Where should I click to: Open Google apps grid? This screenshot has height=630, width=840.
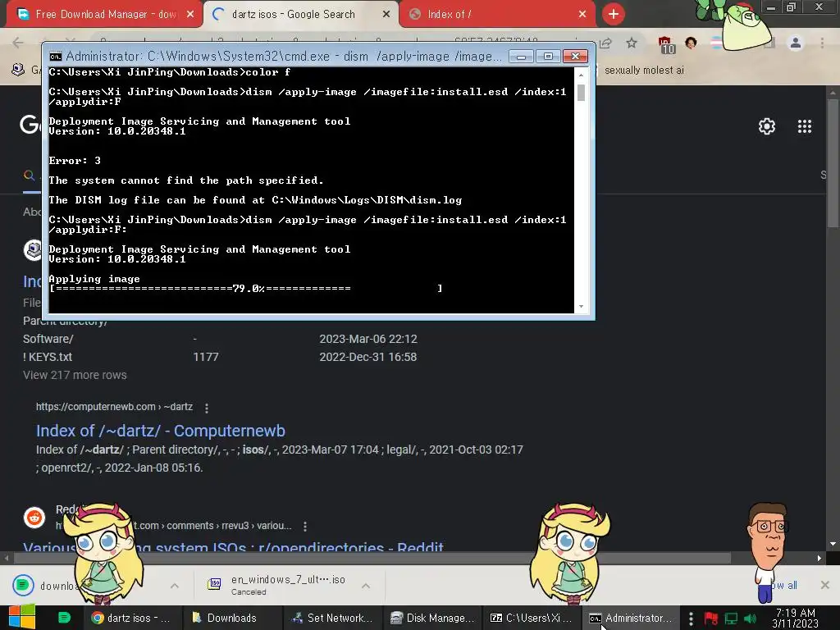click(x=805, y=126)
